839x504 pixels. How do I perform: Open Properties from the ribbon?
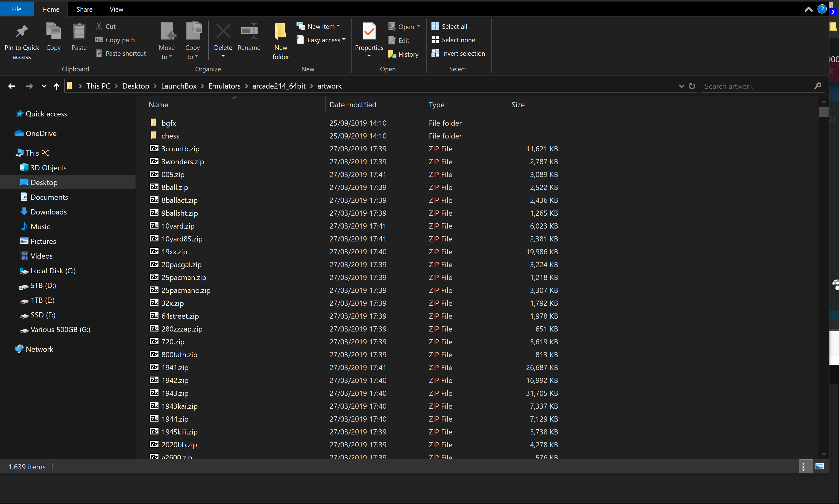tap(369, 32)
